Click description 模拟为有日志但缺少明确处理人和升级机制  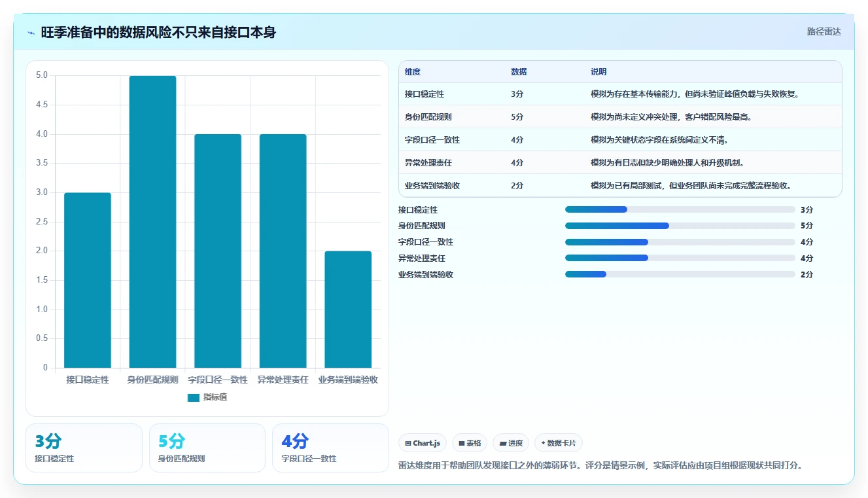pos(667,163)
